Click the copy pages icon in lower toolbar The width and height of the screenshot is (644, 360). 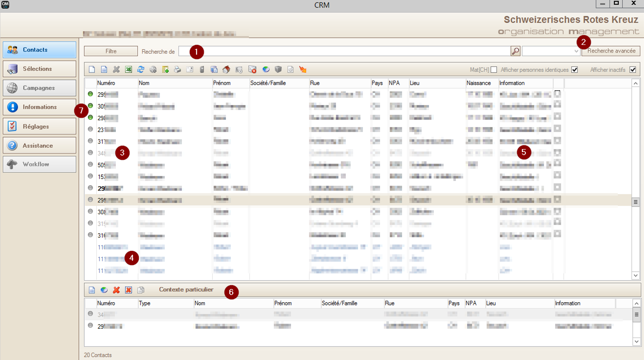click(x=141, y=290)
